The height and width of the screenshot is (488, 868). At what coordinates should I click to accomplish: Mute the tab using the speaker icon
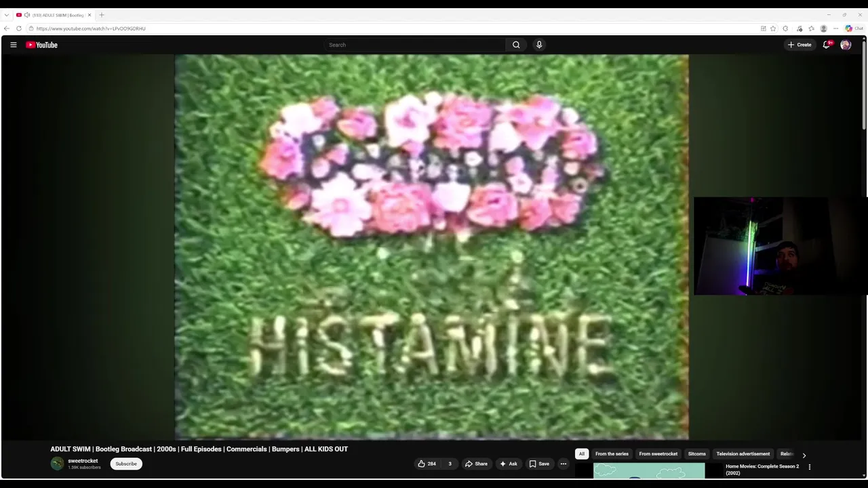[x=26, y=15]
